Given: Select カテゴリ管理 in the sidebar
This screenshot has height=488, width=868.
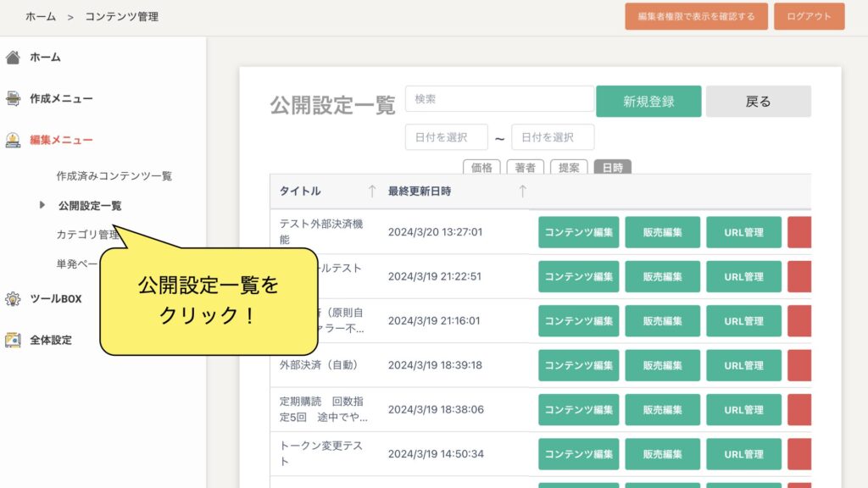Looking at the screenshot, I should click(87, 235).
